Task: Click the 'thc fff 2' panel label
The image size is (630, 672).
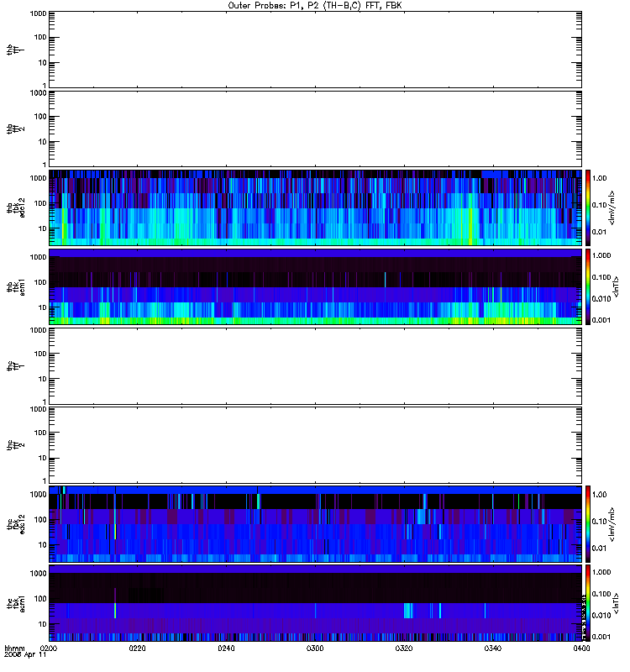Action: 15,445
